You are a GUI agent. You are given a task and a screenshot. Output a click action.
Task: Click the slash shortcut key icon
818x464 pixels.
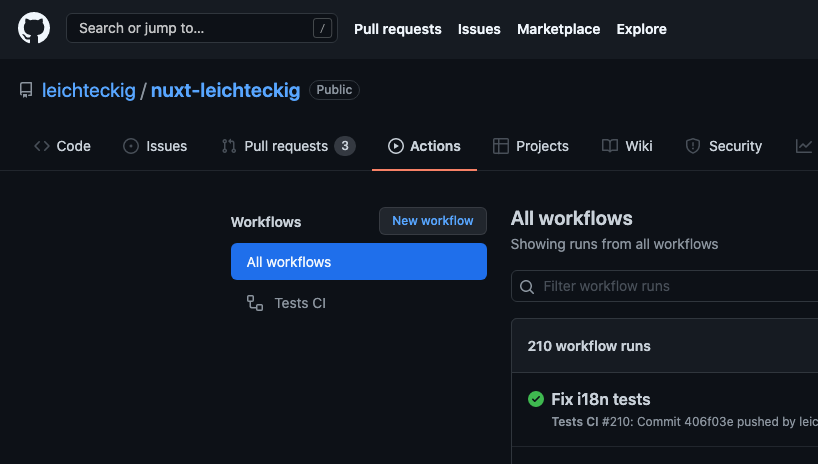(322, 28)
